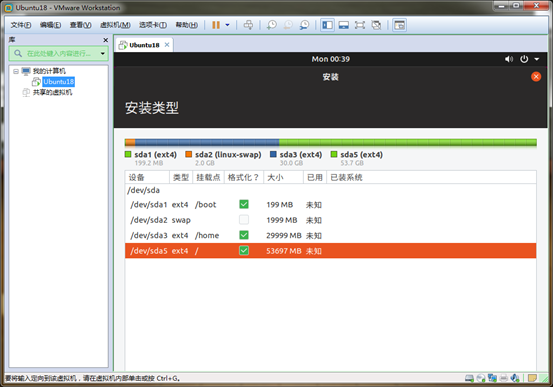The width and height of the screenshot is (553, 387).
Task: Click the yellow message log note icon
Action: coord(532,378)
